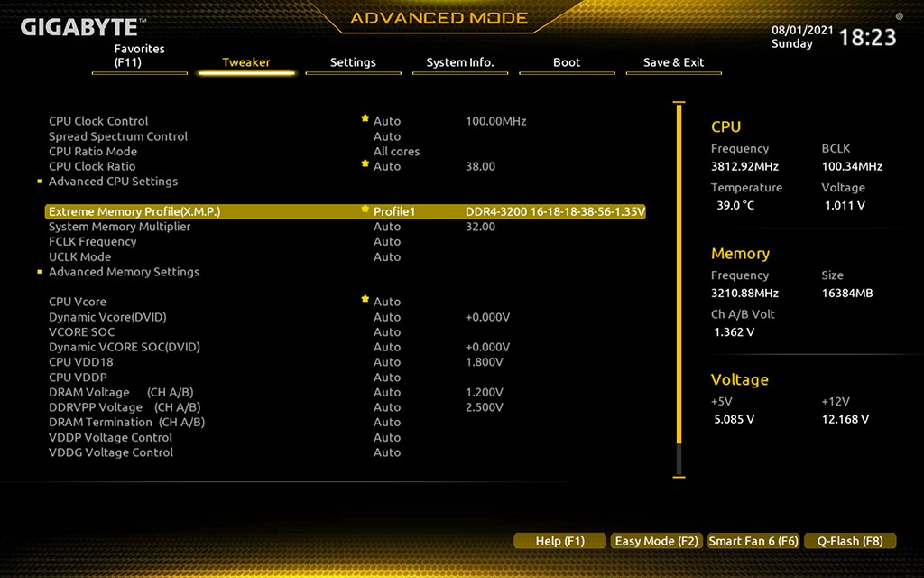Image resolution: width=924 pixels, height=578 pixels.
Task: Click square bullet beside Advanced CPU Settings
Action: [40, 182]
